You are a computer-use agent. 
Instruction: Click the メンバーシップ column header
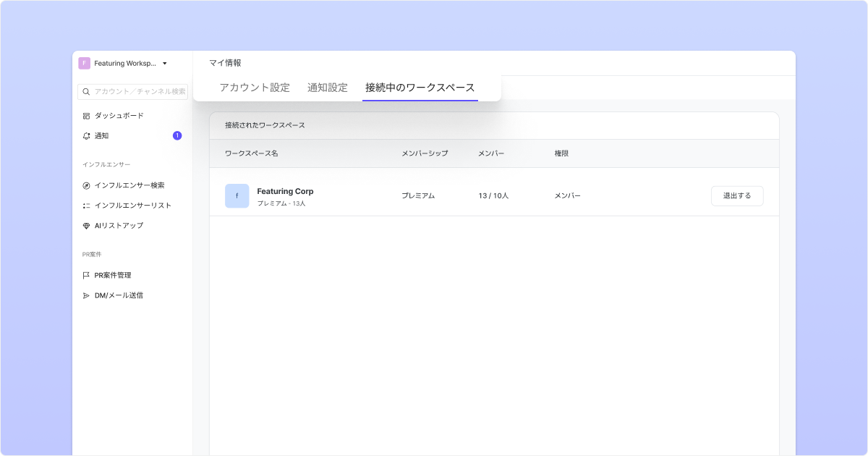tap(425, 153)
